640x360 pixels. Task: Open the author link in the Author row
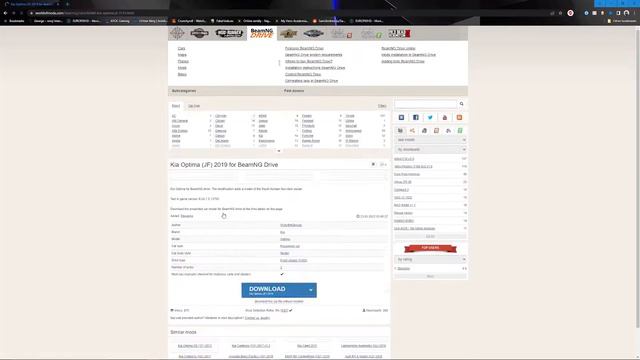point(291,225)
